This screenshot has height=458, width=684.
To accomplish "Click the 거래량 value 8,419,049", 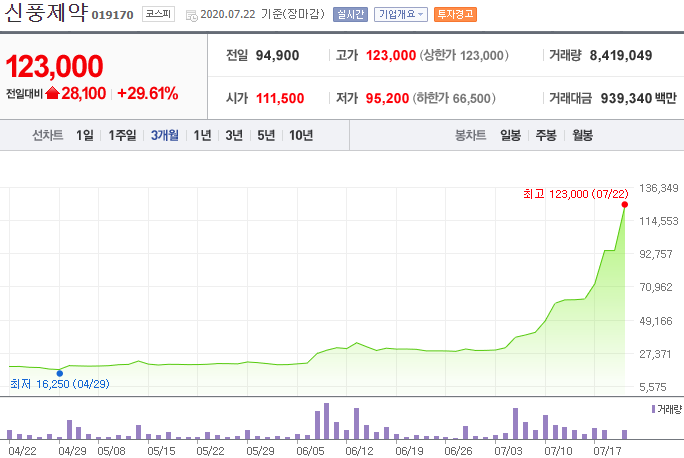I will coord(621,55).
